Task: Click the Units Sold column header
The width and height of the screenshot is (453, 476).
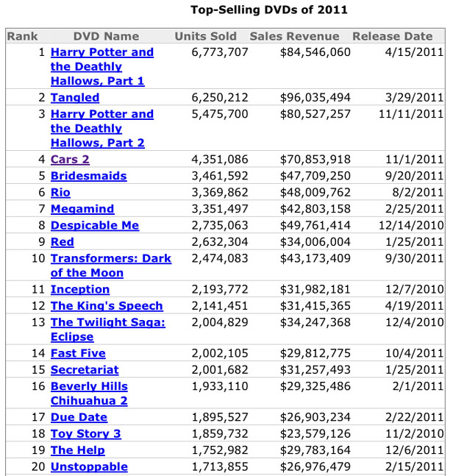Action: click(206, 37)
